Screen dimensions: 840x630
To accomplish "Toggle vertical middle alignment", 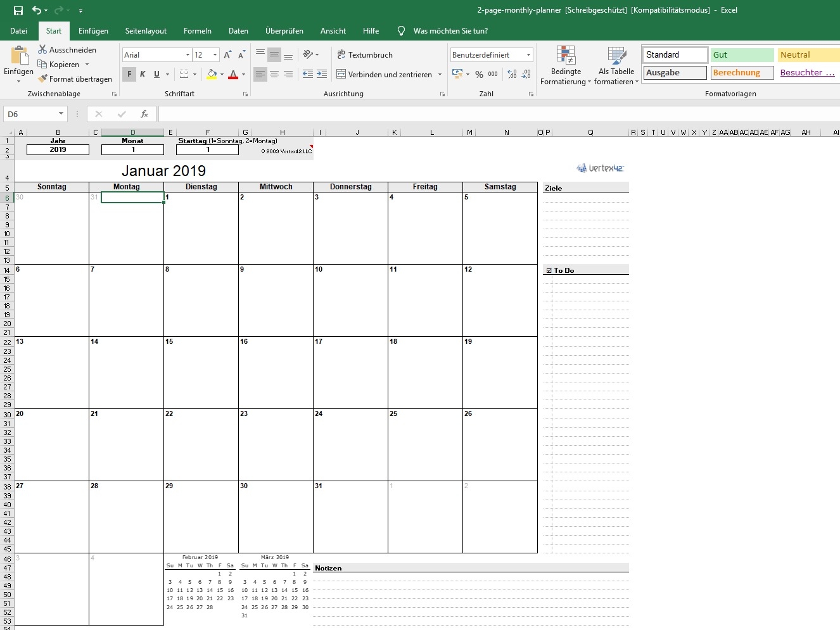I will pos(274,54).
